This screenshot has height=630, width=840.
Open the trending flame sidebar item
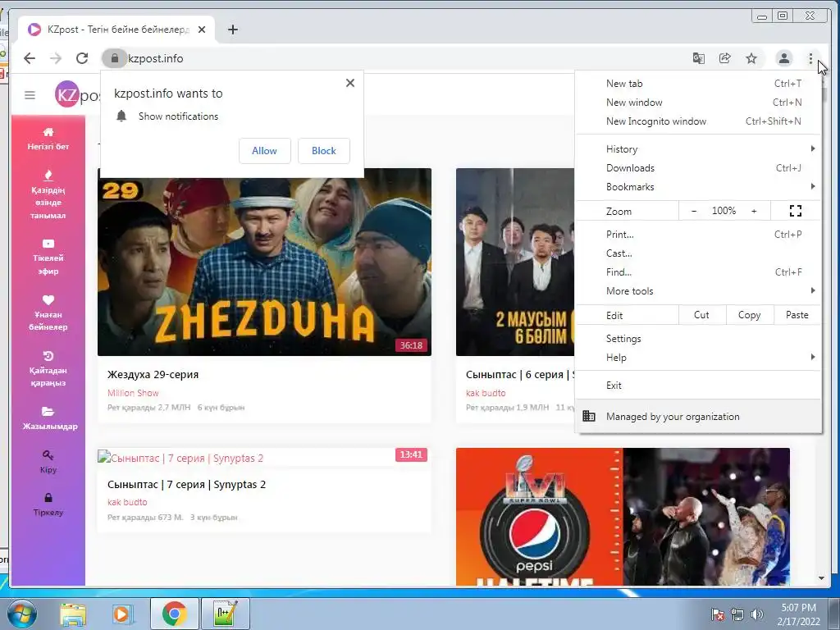48,195
